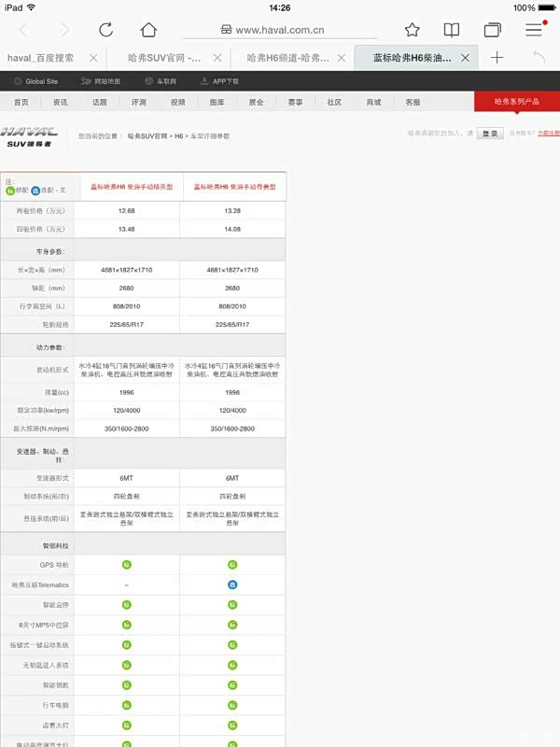Bookmark this page with the star icon
Screen dimensions: 560x747
pos(412,30)
